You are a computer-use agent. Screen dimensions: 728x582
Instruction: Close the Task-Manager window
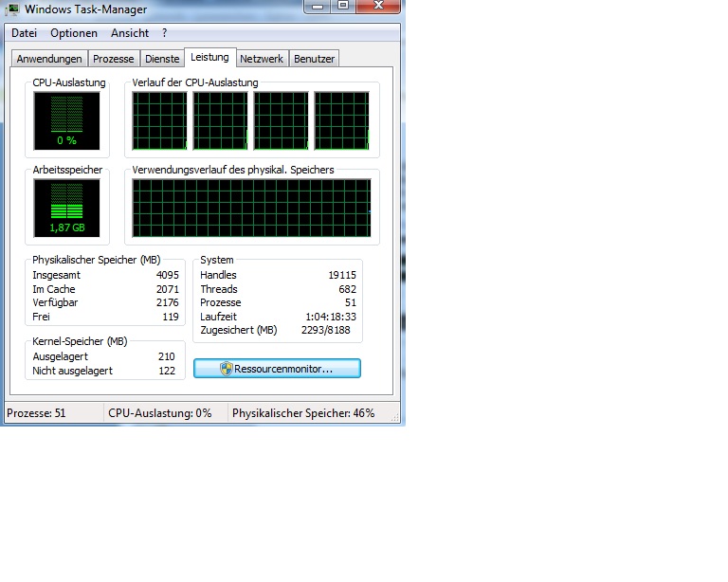coord(378,6)
